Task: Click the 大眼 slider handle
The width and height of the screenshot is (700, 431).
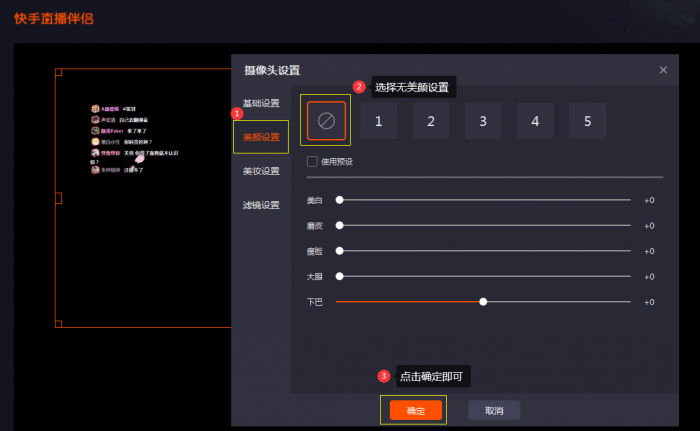Action: (340, 276)
